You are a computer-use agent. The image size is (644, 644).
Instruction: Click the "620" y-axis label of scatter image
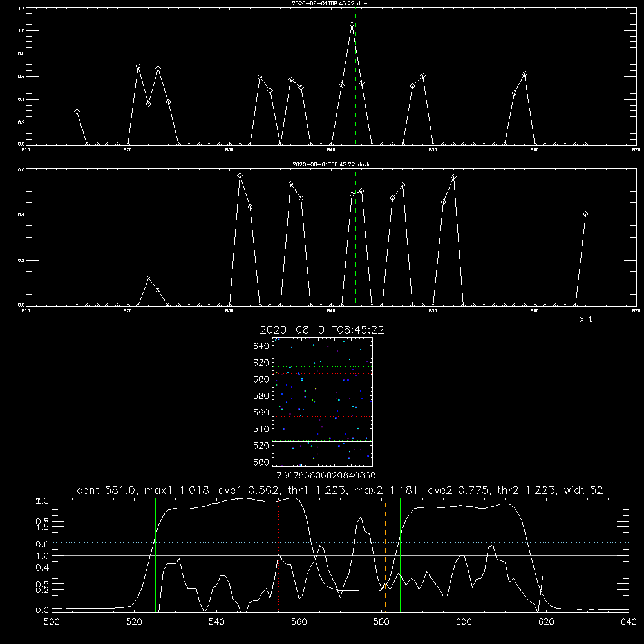click(261, 363)
